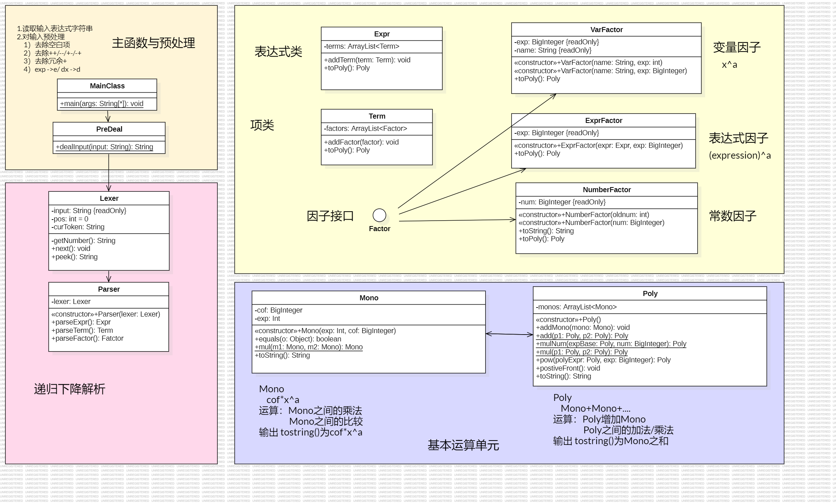The width and height of the screenshot is (836, 504).
Task: Click VarFactor constructor with 'exp: int'
Action: point(588,62)
